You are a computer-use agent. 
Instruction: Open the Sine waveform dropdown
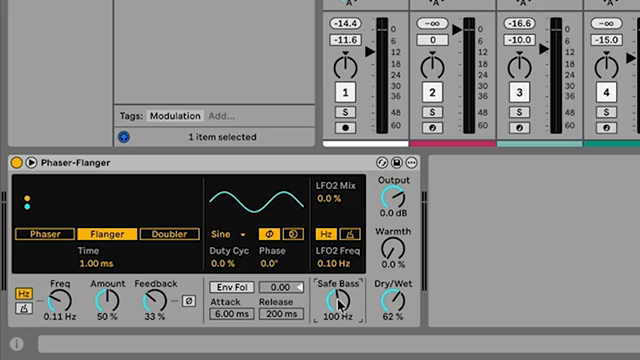pyautogui.click(x=229, y=234)
